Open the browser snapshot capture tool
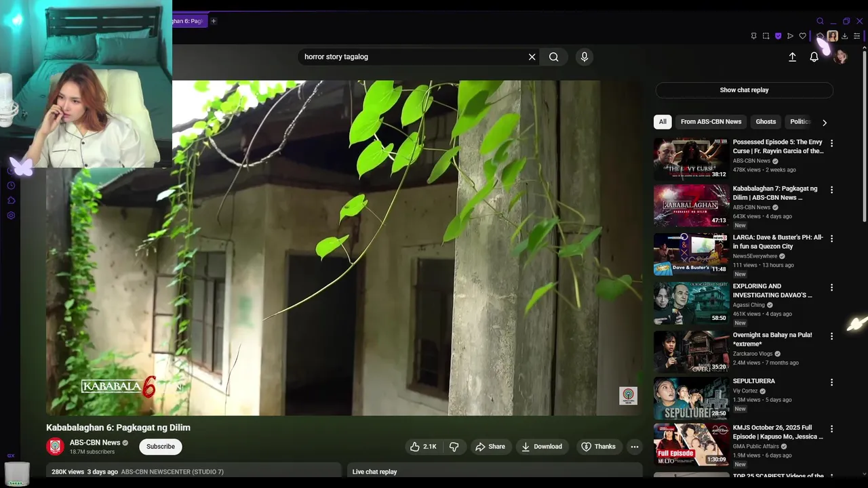Image resolution: width=868 pixels, height=488 pixels. (x=766, y=36)
